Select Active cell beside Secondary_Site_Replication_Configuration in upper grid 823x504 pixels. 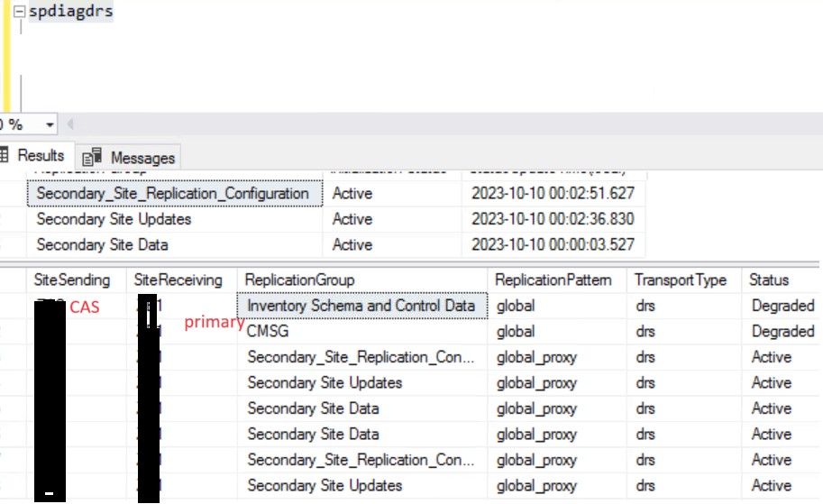392,193
